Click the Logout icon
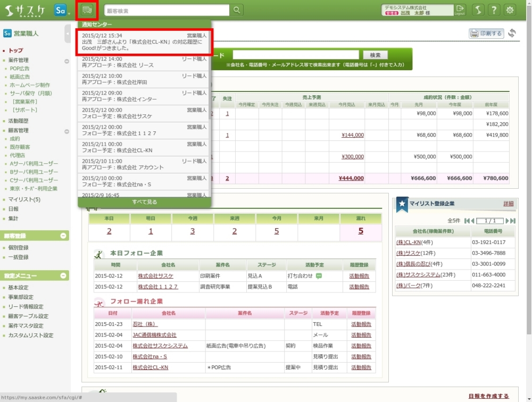 pos(460,10)
